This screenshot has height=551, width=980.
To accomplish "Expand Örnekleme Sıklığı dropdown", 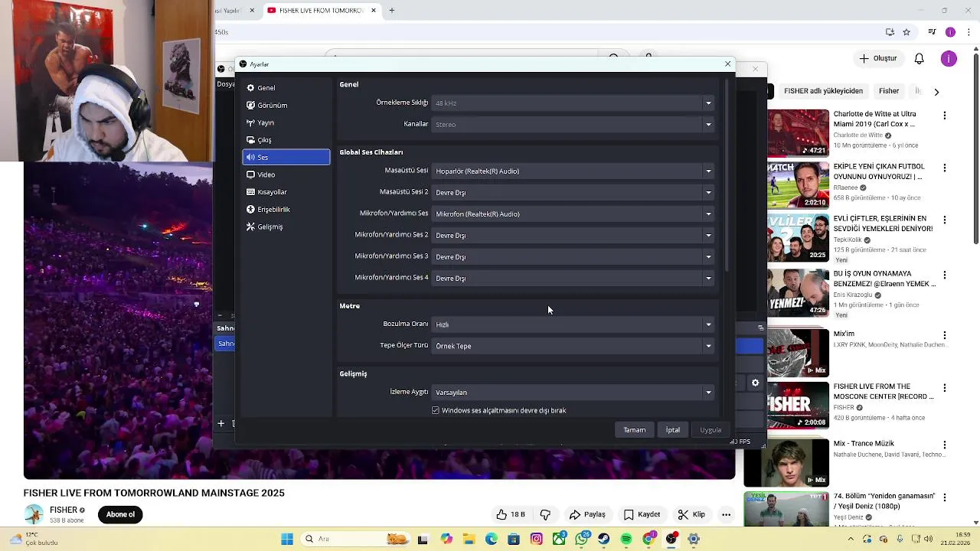I will [x=573, y=103].
